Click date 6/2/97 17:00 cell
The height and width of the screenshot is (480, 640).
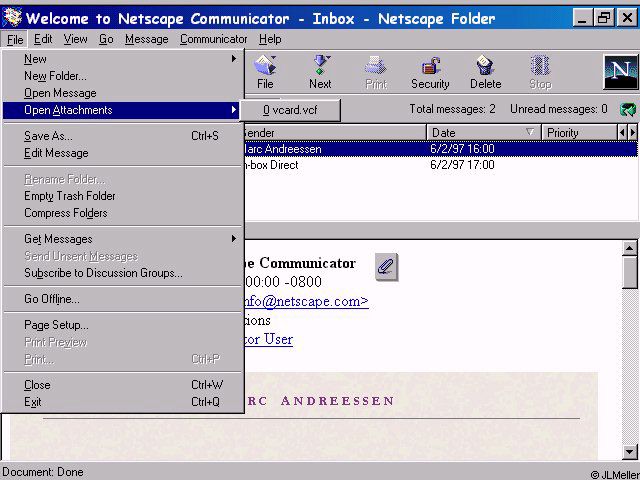(462, 165)
